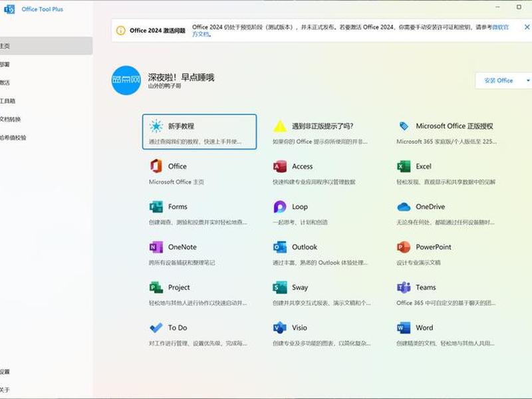
Task: Click the round blue user avatar
Action: [x=126, y=80]
